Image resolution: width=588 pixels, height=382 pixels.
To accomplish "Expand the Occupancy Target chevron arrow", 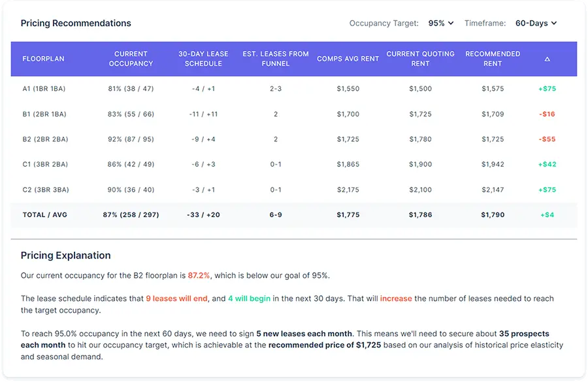I will pos(449,23).
